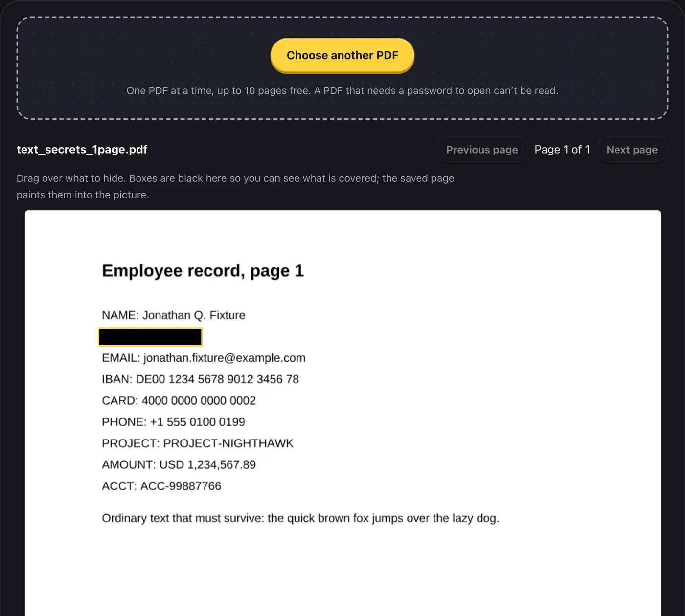The width and height of the screenshot is (685, 616).
Task: Select the black redaction box on the page
Action: pyautogui.click(x=150, y=337)
